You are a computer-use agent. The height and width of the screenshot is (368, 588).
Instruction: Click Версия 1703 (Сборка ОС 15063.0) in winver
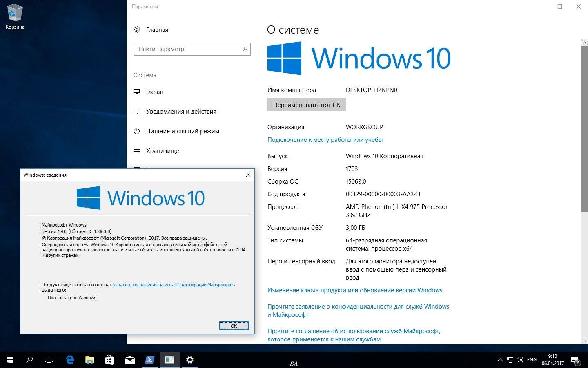[x=76, y=231]
